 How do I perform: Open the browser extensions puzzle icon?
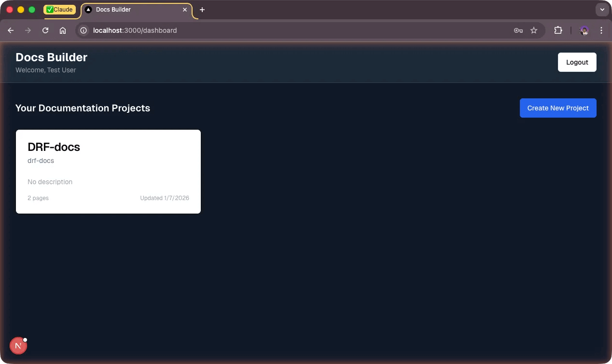tap(558, 30)
